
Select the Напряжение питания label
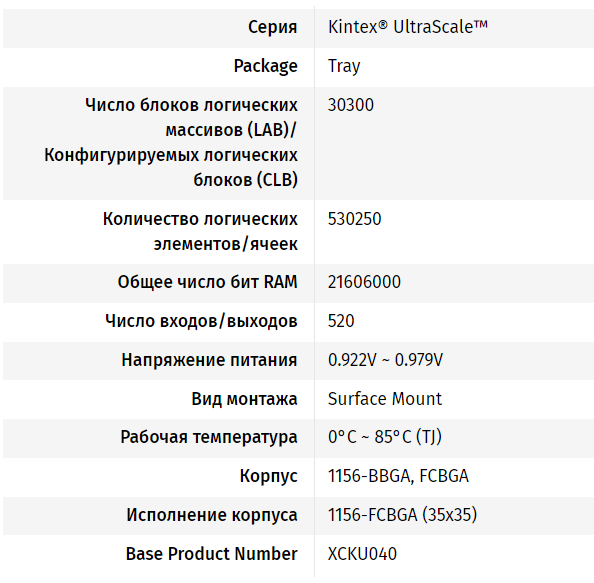point(209,360)
